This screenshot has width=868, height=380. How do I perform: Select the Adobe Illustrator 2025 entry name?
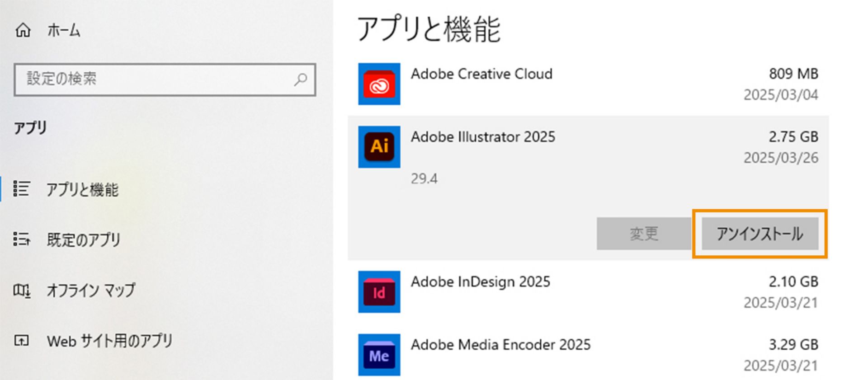click(483, 137)
